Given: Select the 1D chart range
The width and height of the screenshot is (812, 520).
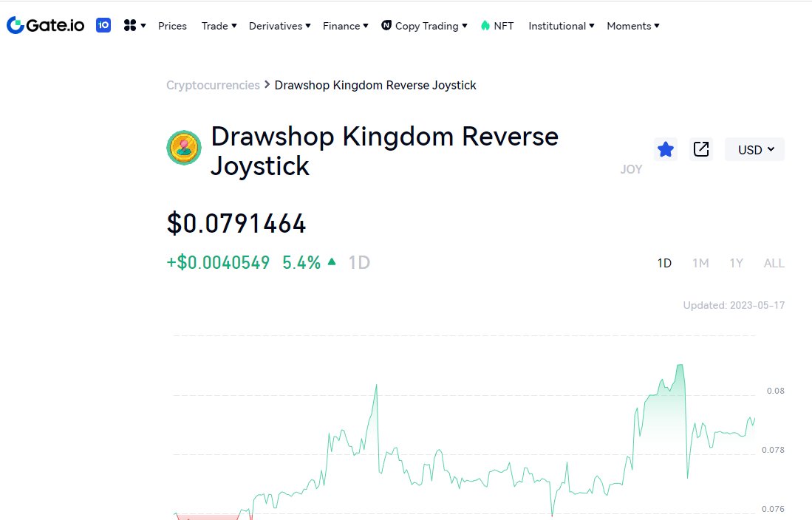Looking at the screenshot, I should click(664, 263).
